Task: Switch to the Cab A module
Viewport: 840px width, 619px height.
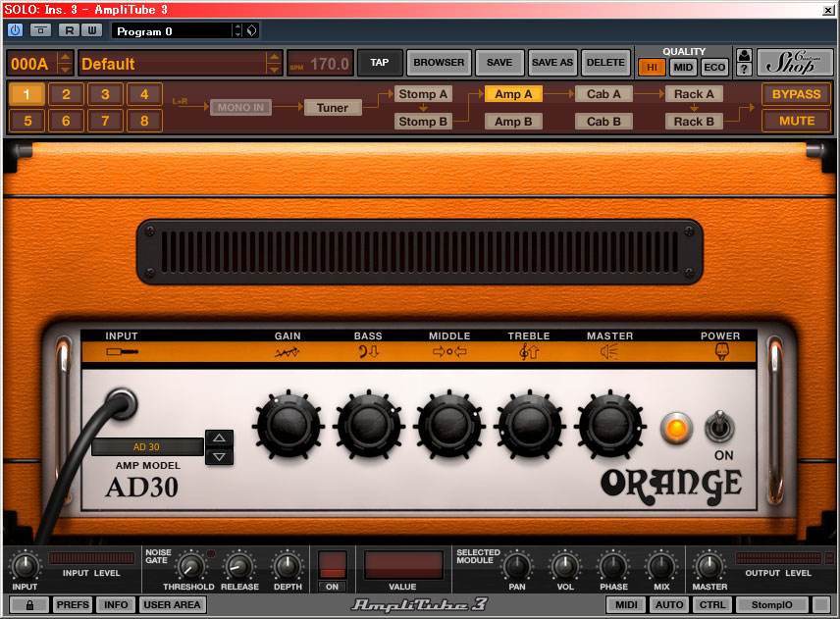Action: point(604,94)
